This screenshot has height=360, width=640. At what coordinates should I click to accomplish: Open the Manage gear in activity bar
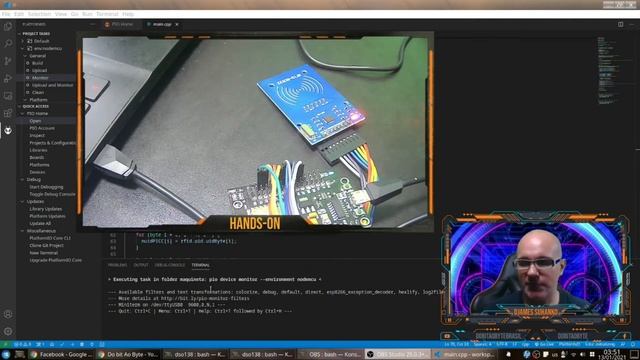coord(8,331)
